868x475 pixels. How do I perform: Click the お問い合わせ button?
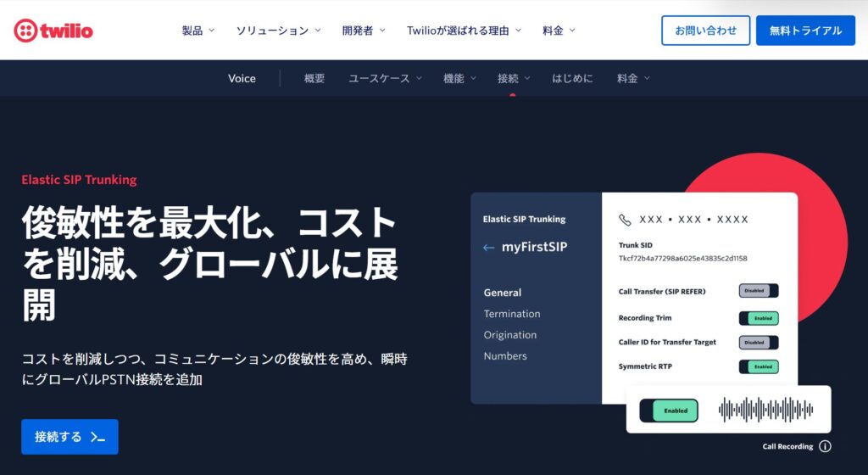(706, 31)
